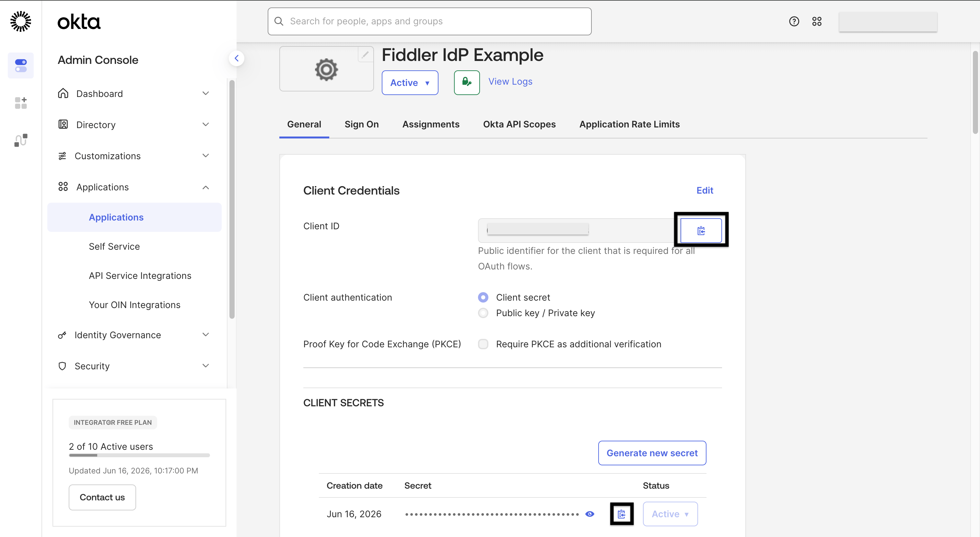Collapse the sidebar with the arrow button
This screenshot has width=980, height=537.
[x=236, y=58]
